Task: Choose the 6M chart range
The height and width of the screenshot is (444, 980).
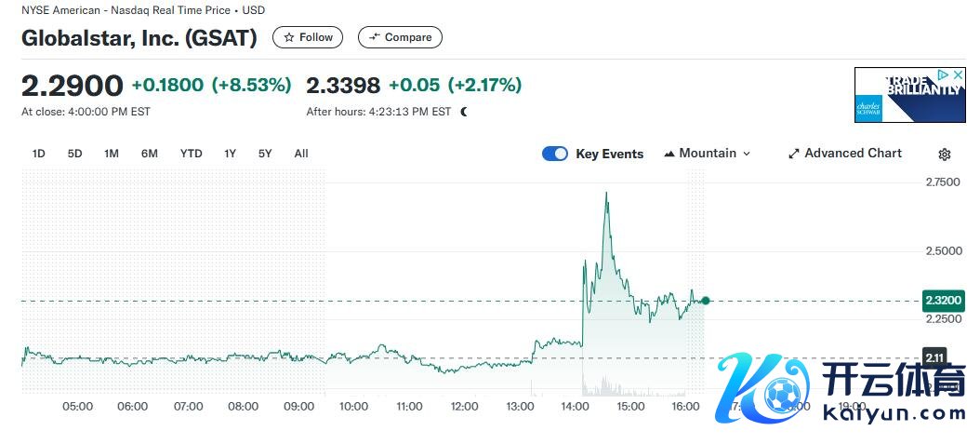Action: [x=150, y=154]
